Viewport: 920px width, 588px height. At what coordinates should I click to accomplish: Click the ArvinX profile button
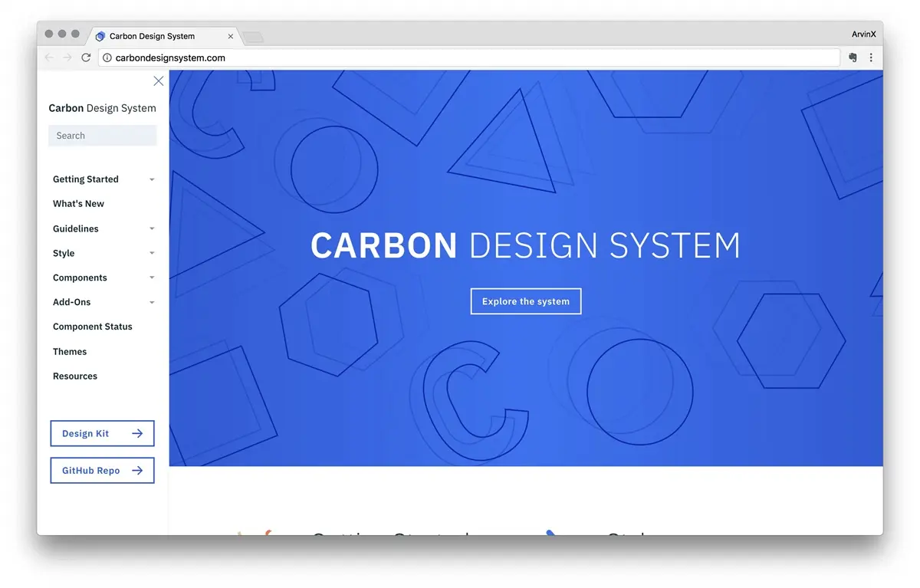click(x=864, y=34)
